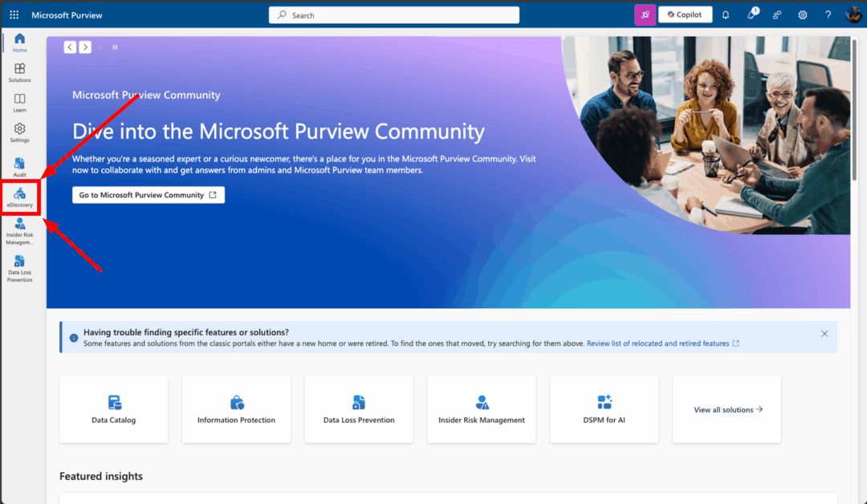Open Data Loss Prevention sidebar item

pos(20,269)
